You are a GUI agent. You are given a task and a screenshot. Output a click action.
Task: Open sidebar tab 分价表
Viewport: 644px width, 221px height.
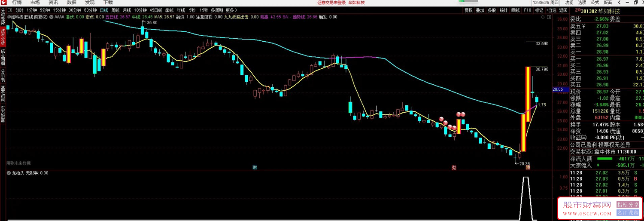pos(3,76)
